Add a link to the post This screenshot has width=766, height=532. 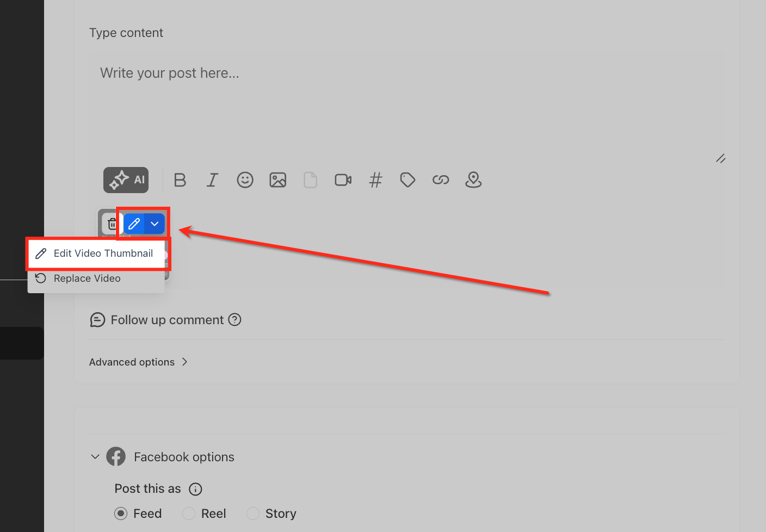(x=440, y=180)
